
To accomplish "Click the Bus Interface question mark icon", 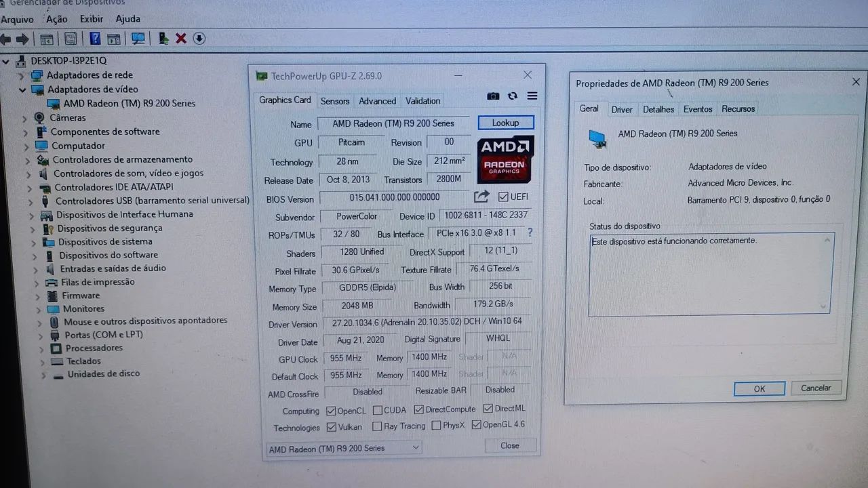I will point(530,232).
